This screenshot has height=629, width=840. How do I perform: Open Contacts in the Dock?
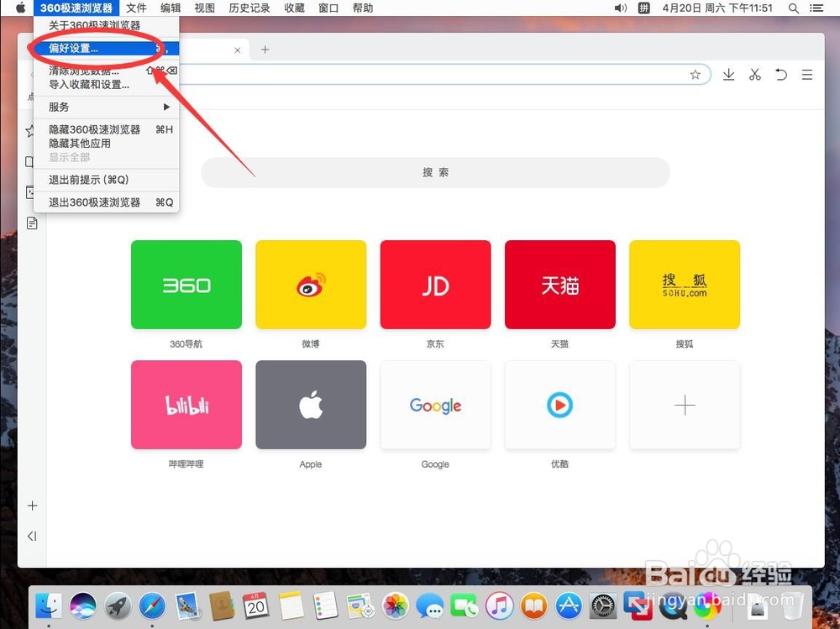tap(221, 606)
